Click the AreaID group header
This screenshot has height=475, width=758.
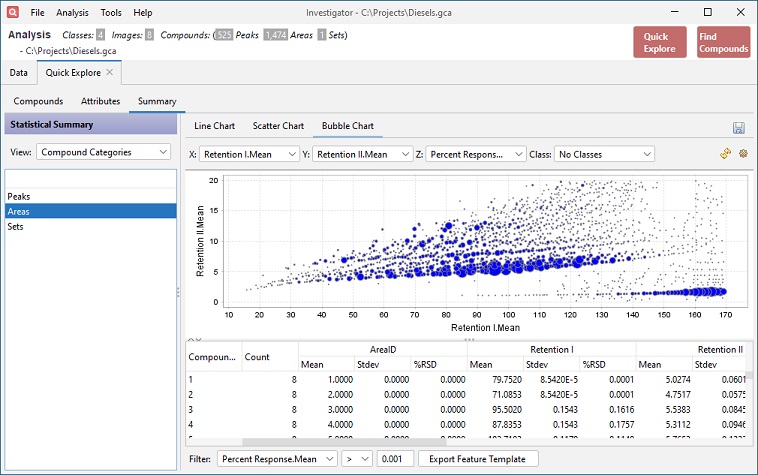tap(383, 349)
